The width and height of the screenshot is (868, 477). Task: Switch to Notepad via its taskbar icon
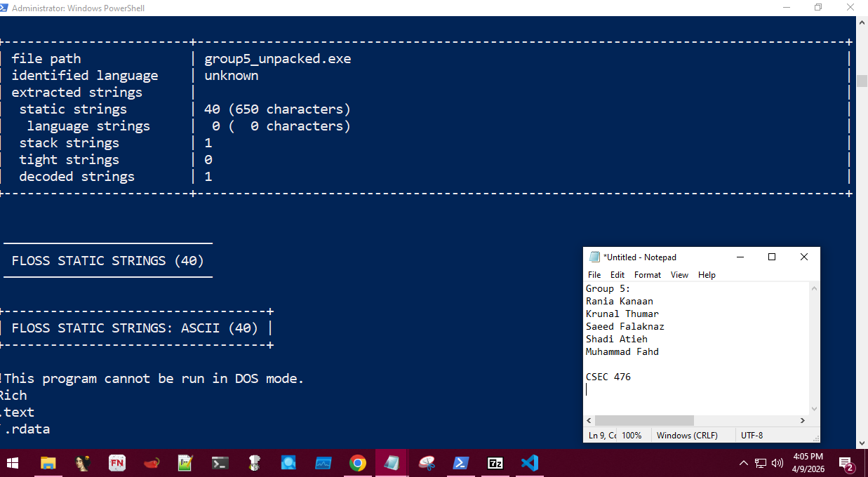coord(392,463)
